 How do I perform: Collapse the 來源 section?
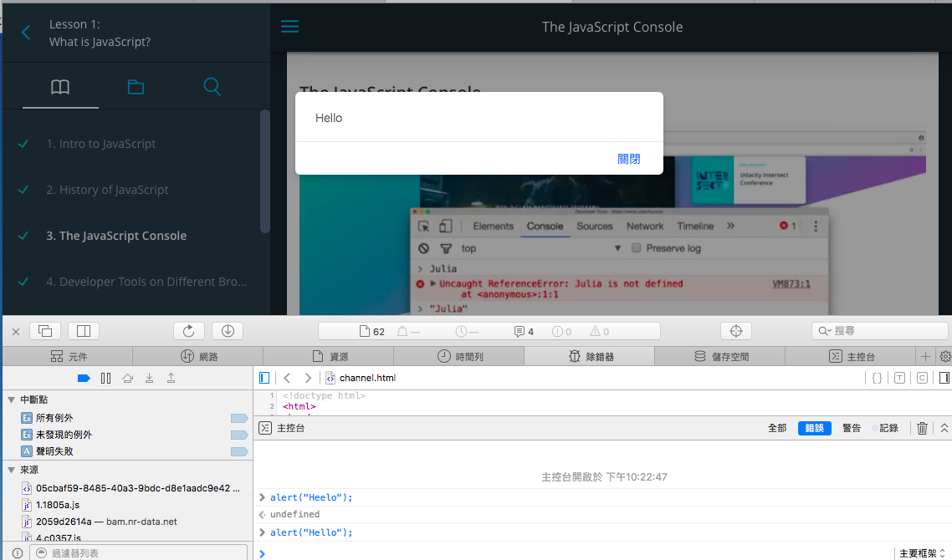click(11, 470)
